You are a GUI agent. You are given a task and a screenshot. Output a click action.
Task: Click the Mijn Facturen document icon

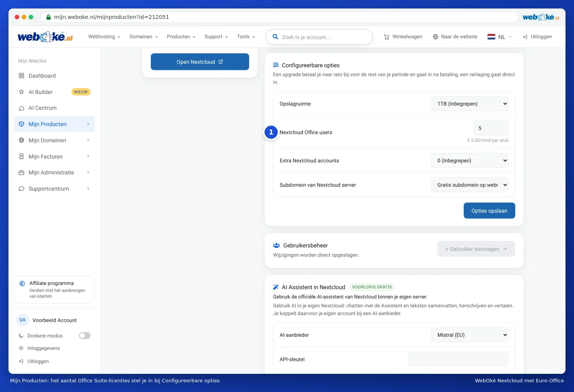click(x=21, y=157)
